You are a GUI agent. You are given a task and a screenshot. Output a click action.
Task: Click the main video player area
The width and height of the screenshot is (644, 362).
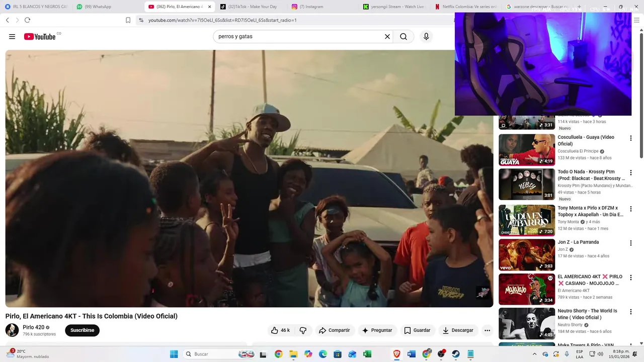click(249, 178)
